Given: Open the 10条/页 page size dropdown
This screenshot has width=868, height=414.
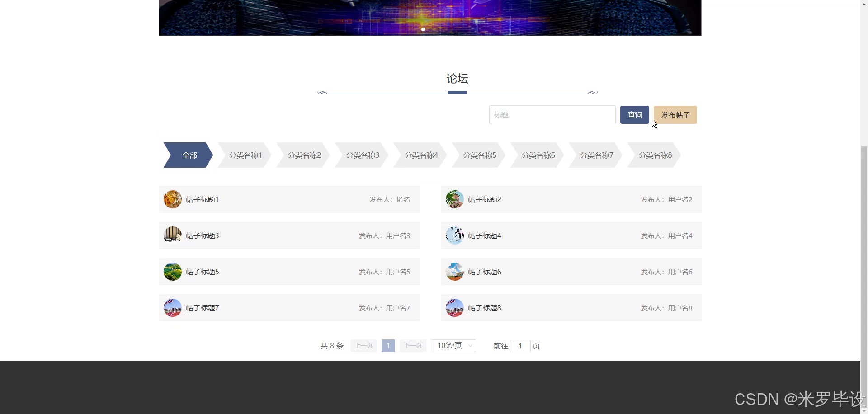Looking at the screenshot, I should [453, 346].
